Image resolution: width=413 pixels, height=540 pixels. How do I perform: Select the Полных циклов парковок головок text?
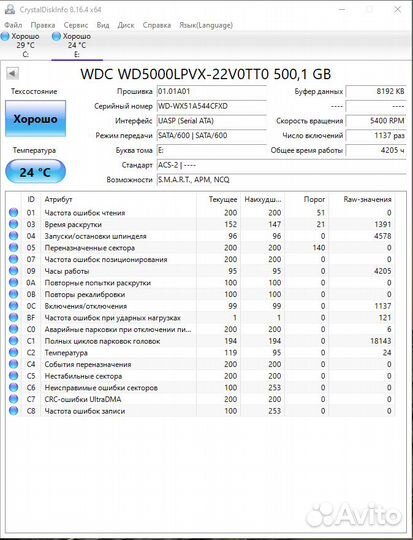102,341
